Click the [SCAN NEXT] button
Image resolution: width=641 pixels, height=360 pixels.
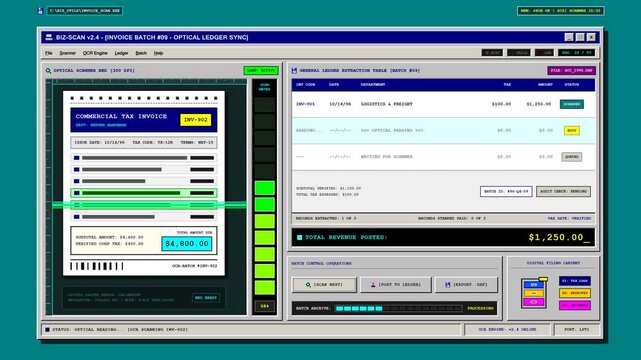point(324,284)
